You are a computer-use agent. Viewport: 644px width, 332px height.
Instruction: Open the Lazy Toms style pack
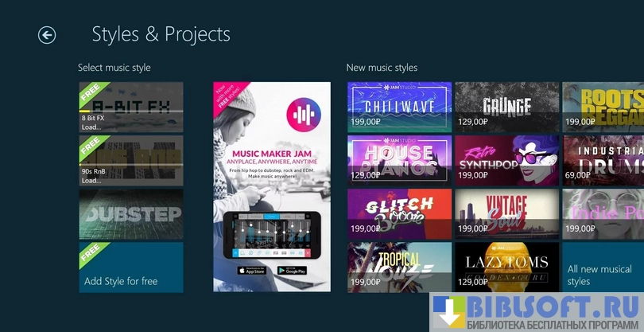pyautogui.click(x=506, y=267)
